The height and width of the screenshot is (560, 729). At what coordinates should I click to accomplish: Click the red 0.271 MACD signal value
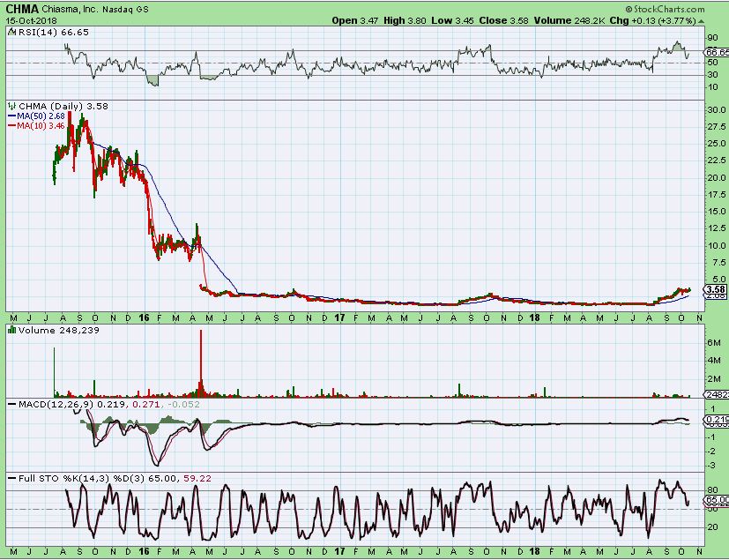(x=146, y=404)
